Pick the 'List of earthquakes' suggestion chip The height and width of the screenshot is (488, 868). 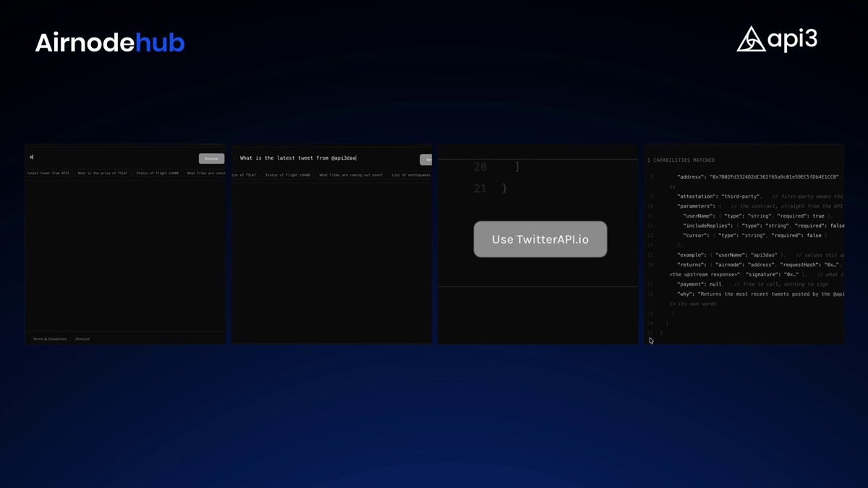click(x=410, y=175)
